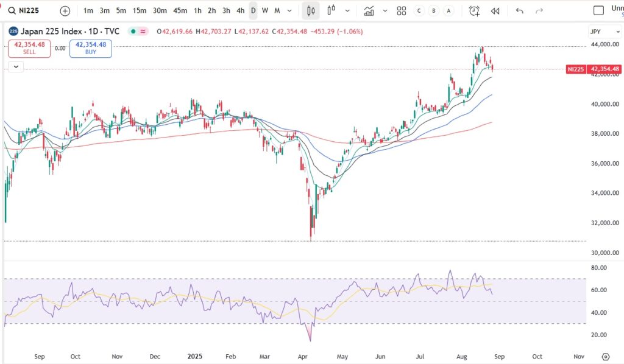Apply quick template C from the toolbar

419,10
